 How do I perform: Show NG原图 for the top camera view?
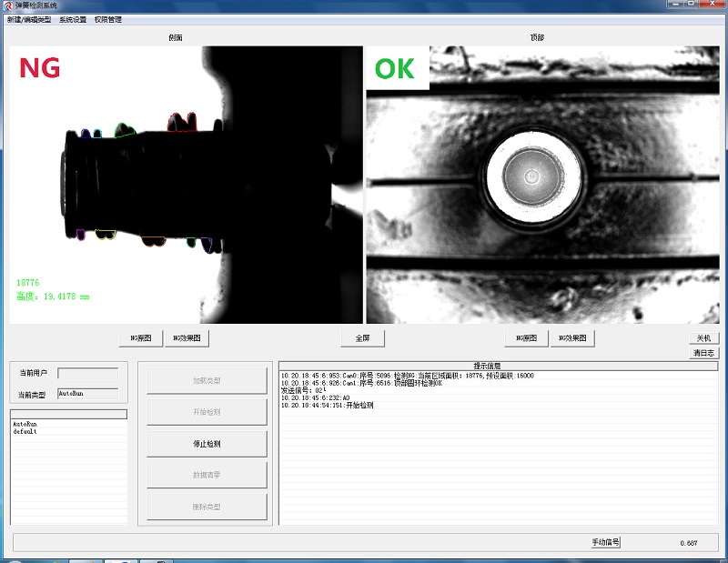point(527,338)
